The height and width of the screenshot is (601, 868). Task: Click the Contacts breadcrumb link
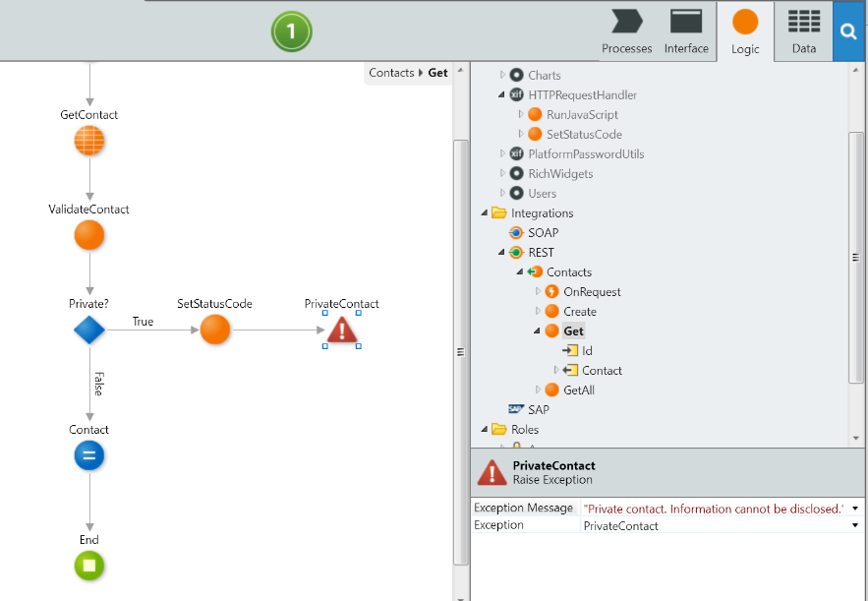391,73
